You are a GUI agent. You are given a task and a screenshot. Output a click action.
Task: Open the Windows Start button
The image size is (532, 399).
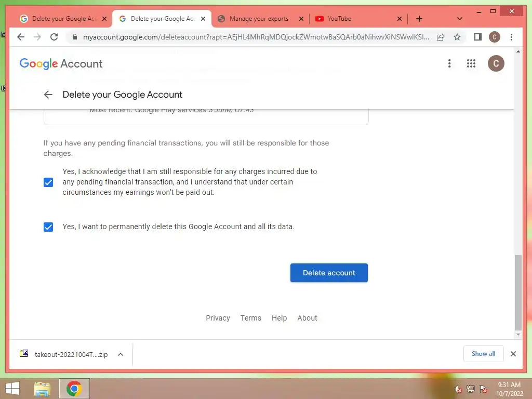12,389
